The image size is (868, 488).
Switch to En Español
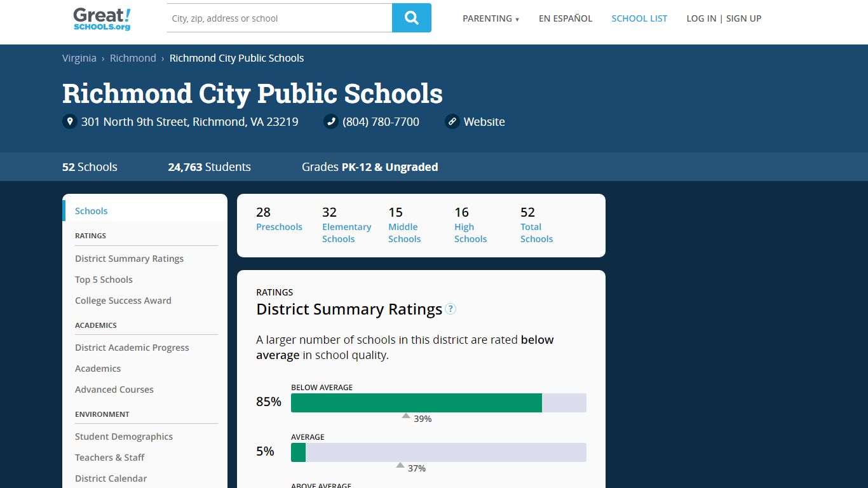click(566, 18)
